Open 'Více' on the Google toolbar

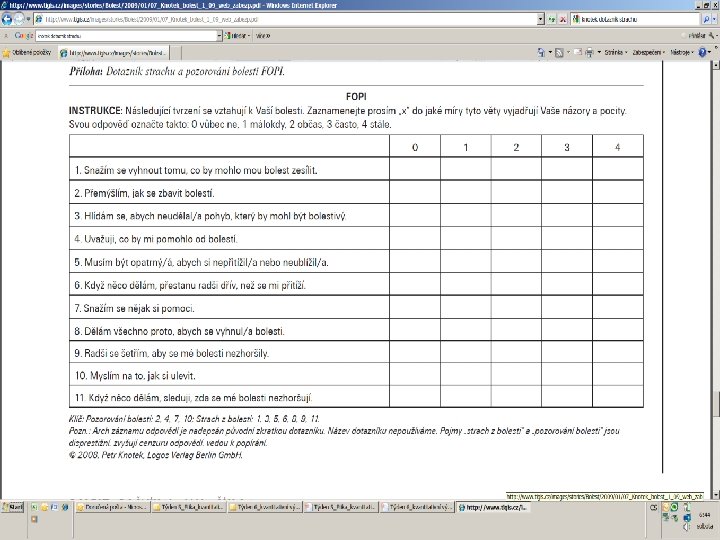[263, 35]
